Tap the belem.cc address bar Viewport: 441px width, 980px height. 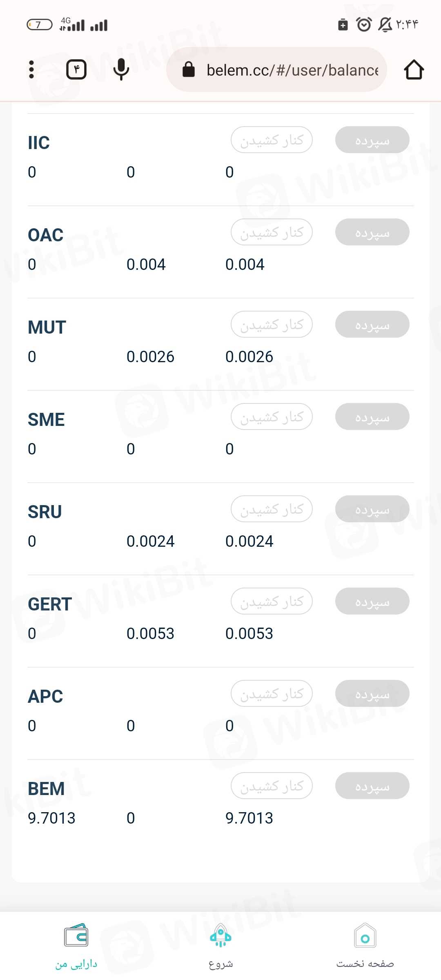292,70
